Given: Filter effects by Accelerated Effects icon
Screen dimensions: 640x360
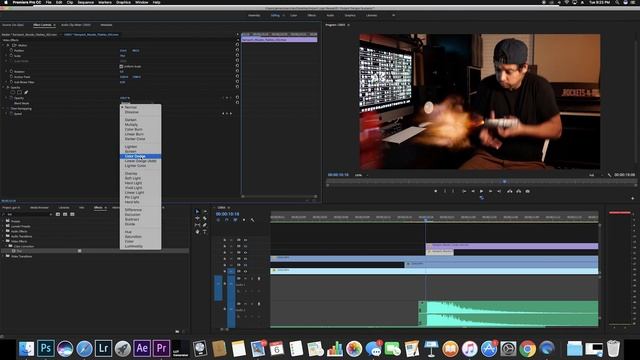Looking at the screenshot, I should tap(58, 214).
